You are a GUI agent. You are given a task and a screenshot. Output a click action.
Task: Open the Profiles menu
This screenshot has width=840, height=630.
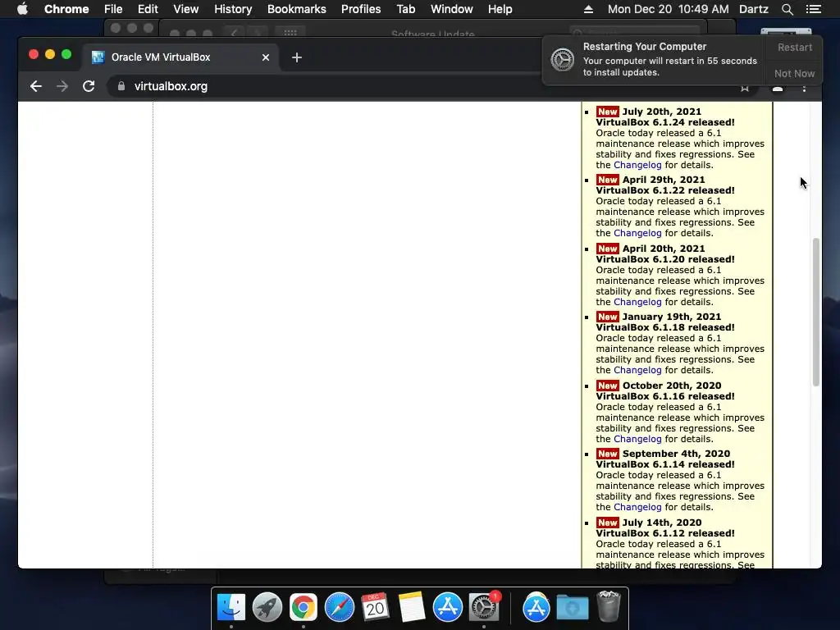tap(361, 9)
